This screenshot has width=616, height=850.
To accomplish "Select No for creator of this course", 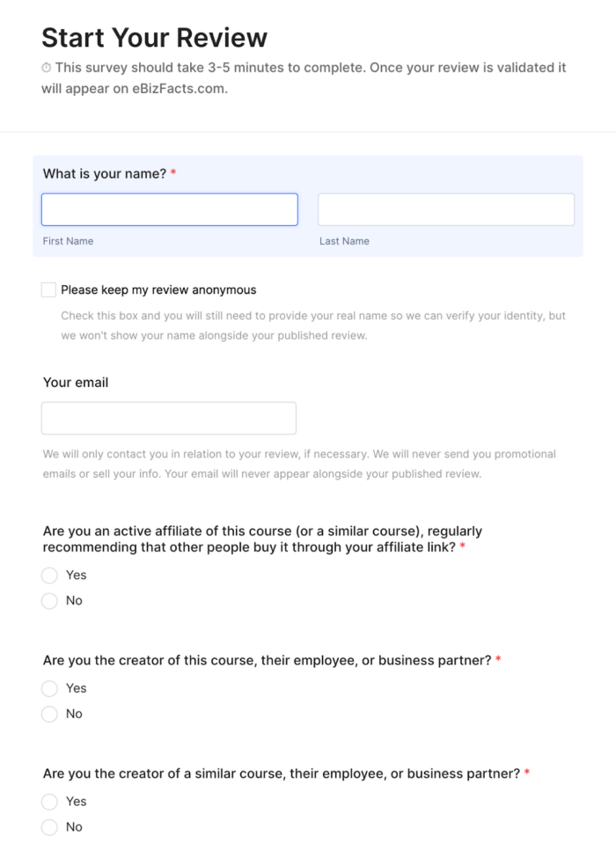I will [x=49, y=714].
